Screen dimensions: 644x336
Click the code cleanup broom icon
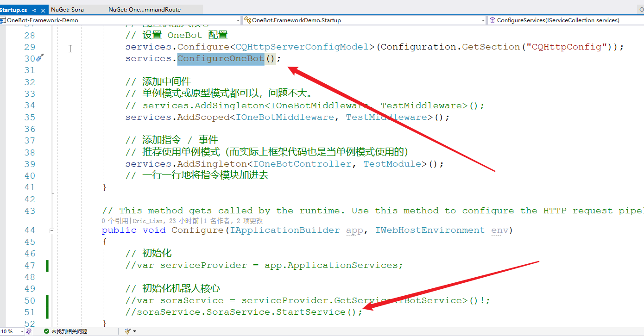[x=128, y=331]
